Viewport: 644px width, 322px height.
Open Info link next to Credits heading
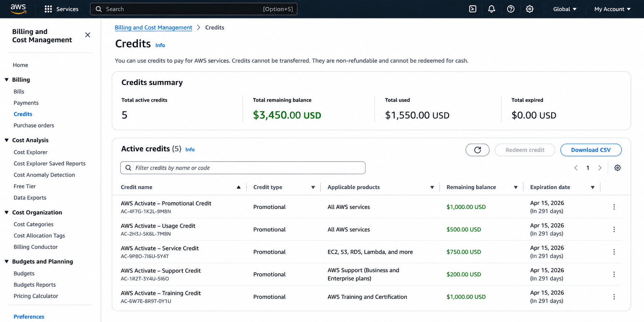pos(160,45)
